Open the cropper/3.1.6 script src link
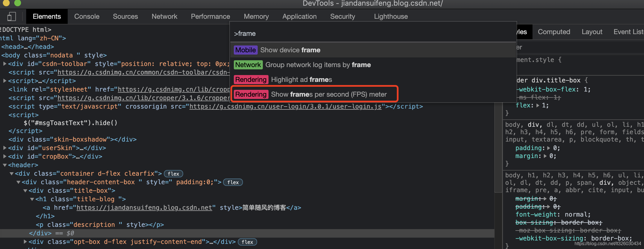 [x=143, y=98]
